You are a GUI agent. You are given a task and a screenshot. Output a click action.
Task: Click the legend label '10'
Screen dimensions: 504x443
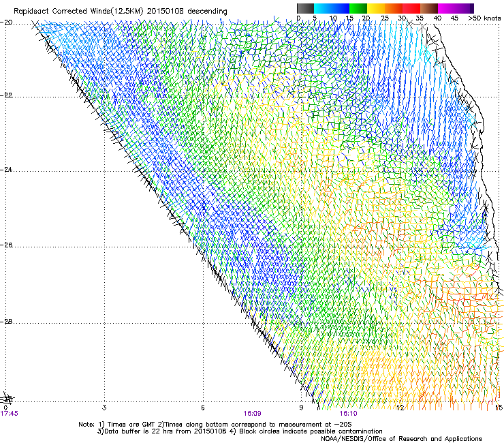coord(333,18)
